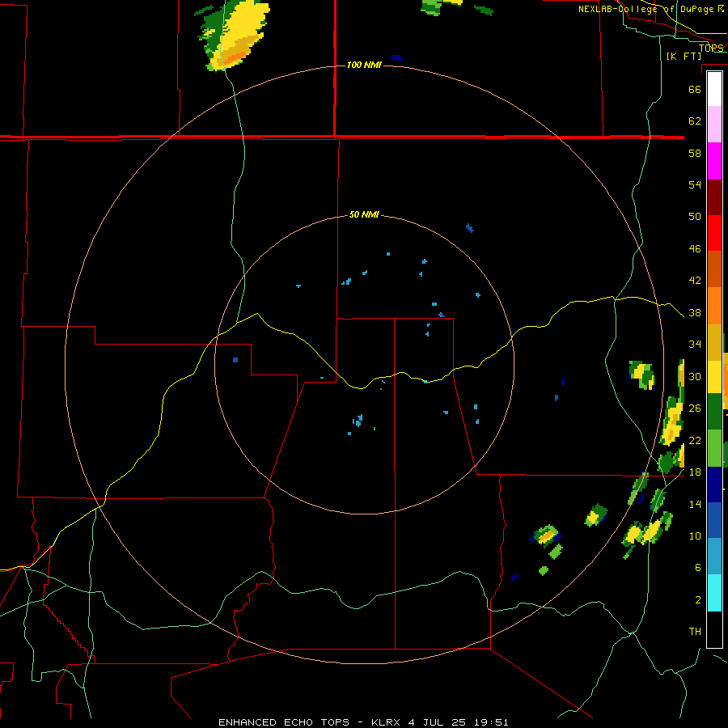Image resolution: width=728 pixels, height=728 pixels.
Task: Click the "19:51" timestamp
Action: [491, 722]
